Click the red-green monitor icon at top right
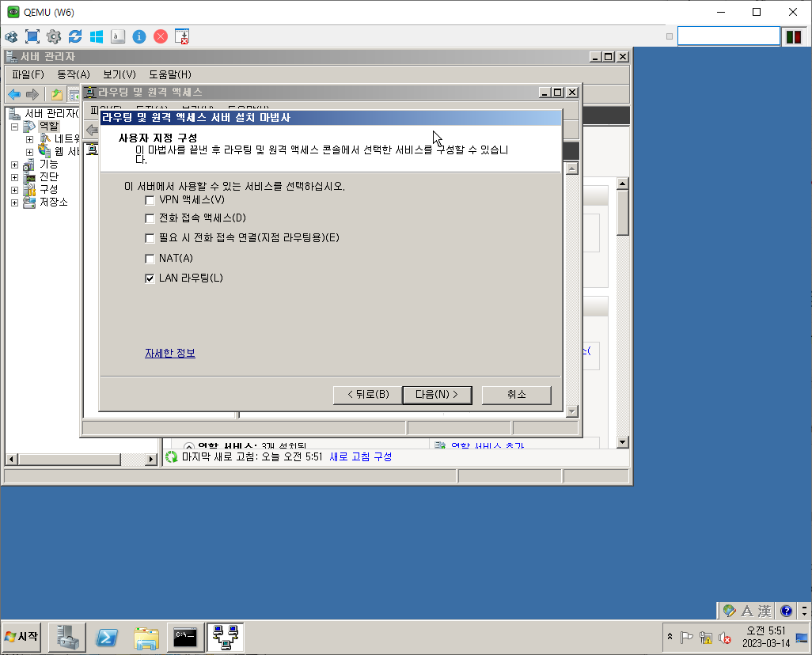812x655 pixels. tap(793, 36)
